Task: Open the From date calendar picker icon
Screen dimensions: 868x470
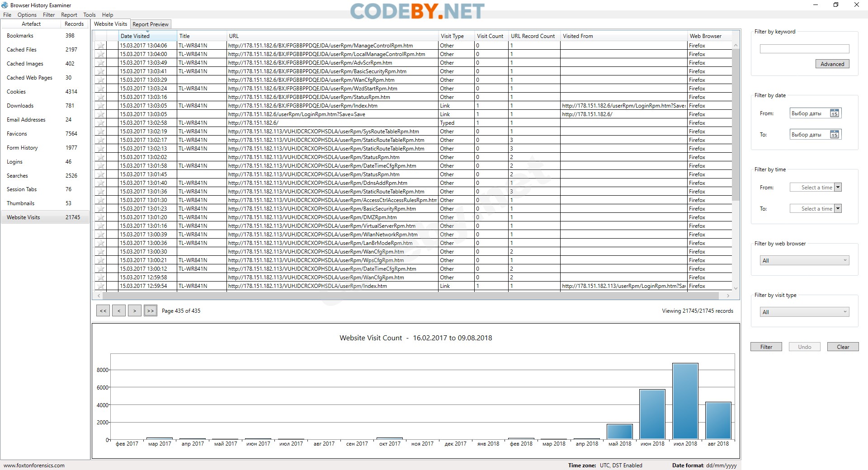Action: (x=835, y=113)
